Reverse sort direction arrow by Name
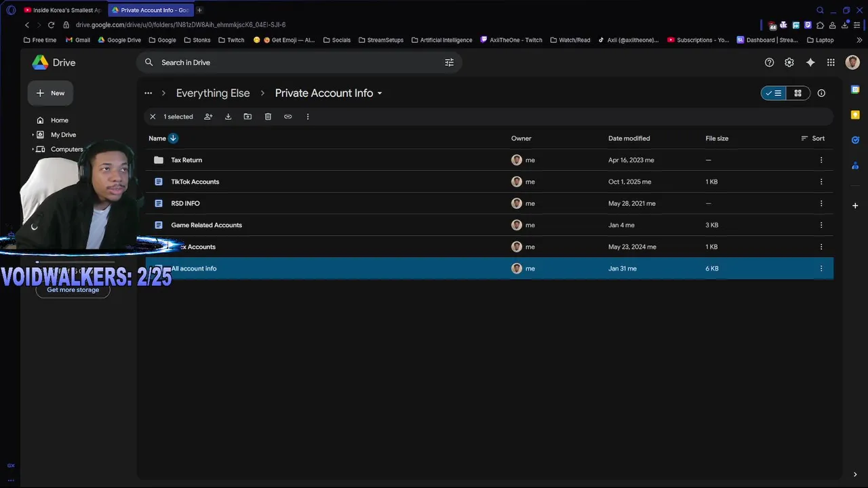This screenshot has width=868, height=488. [x=173, y=138]
